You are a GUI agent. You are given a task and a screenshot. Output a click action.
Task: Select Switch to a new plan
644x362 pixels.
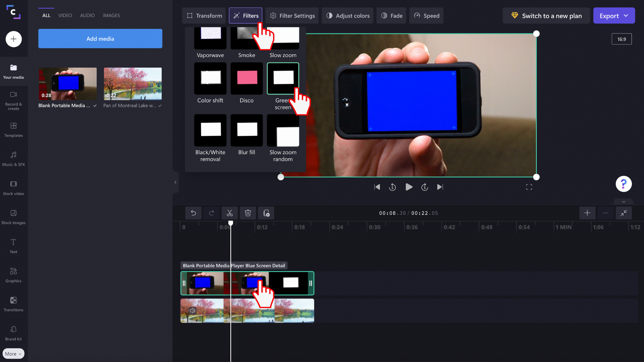coord(546,15)
